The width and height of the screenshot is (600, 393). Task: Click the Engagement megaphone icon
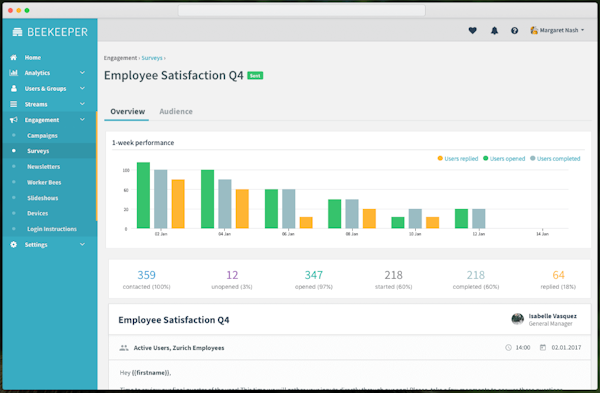(x=13, y=120)
